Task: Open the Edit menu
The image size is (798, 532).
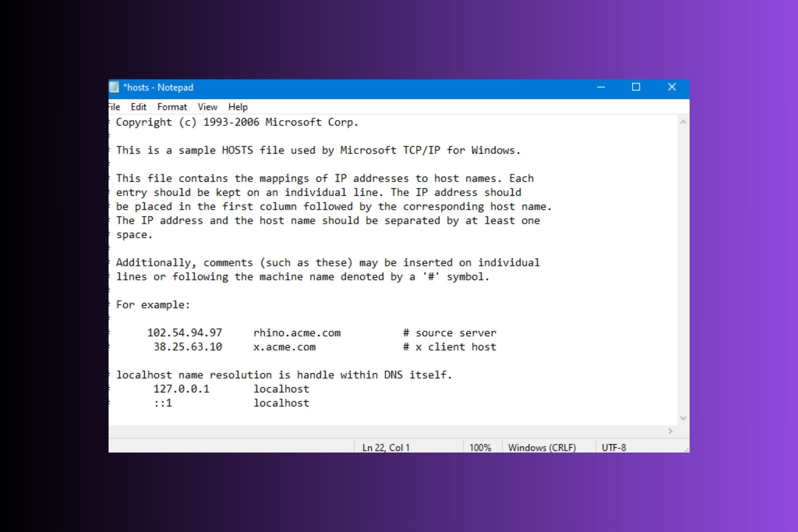Action: coord(138,107)
